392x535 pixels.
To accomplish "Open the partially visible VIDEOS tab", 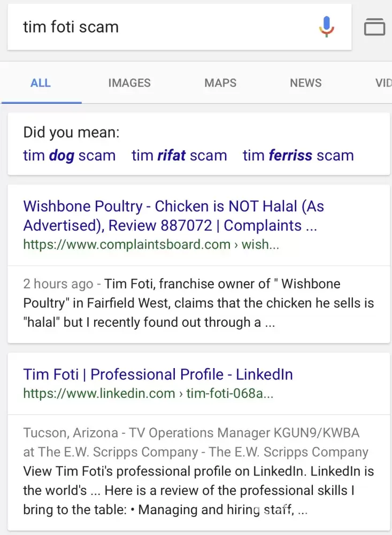I will [x=383, y=83].
